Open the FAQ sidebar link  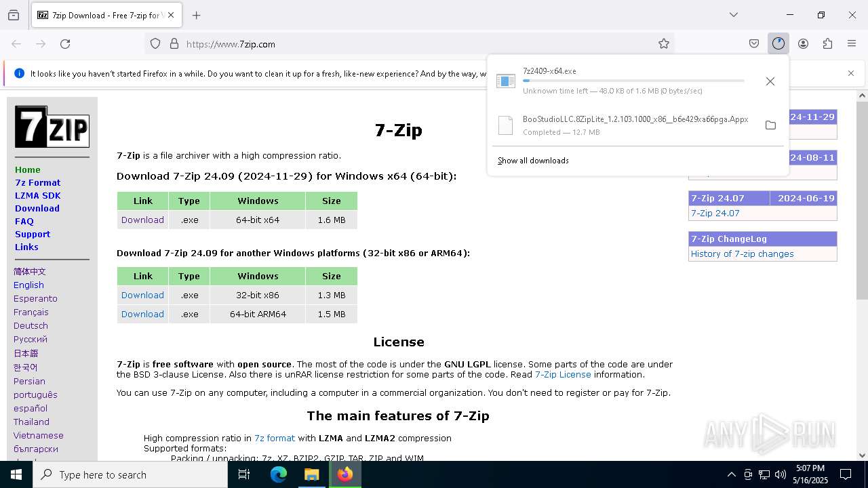(x=24, y=221)
